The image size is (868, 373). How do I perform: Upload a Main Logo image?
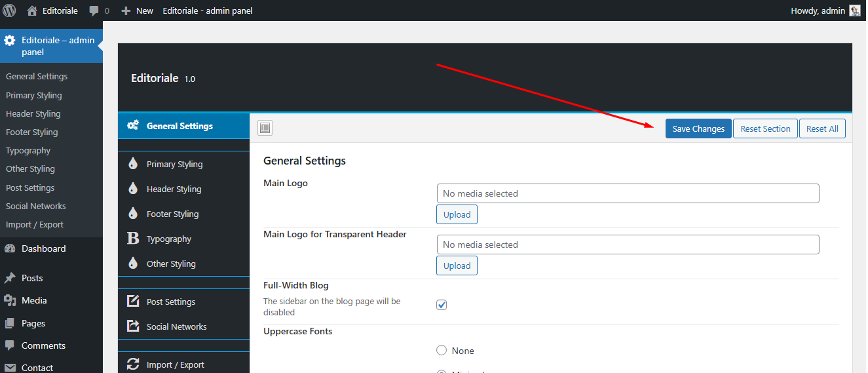457,214
